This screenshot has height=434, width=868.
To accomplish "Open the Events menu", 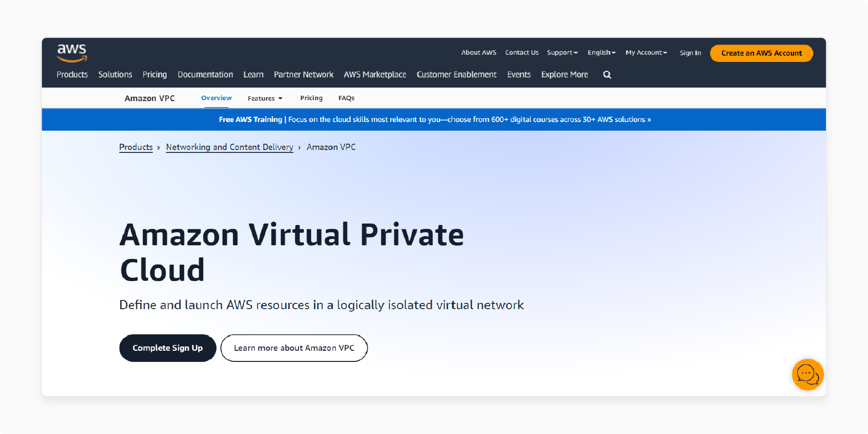I will pos(519,75).
